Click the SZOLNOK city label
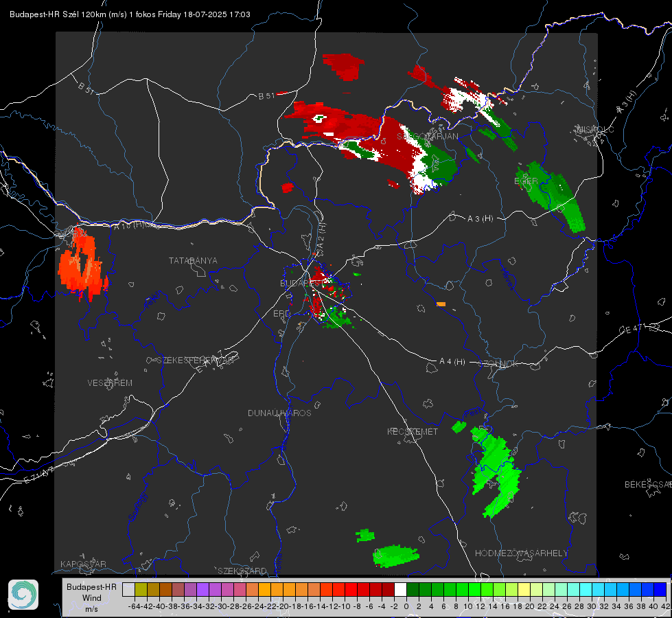Image resolution: width=672 pixels, height=618 pixels. [x=499, y=363]
